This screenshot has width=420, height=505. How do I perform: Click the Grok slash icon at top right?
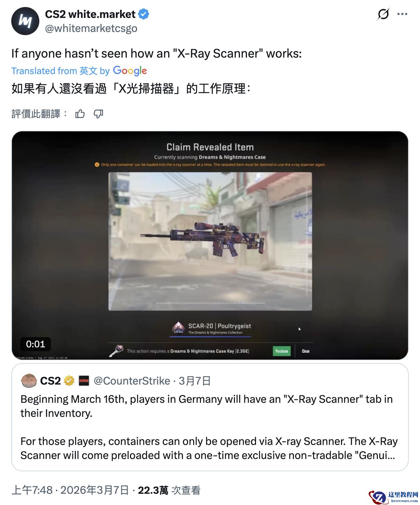point(383,14)
